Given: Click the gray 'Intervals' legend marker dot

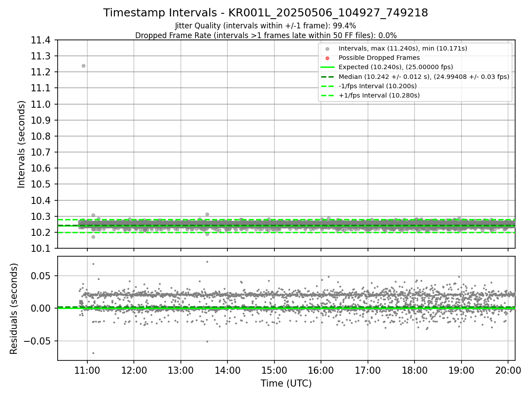Looking at the screenshot, I should tap(327, 49).
